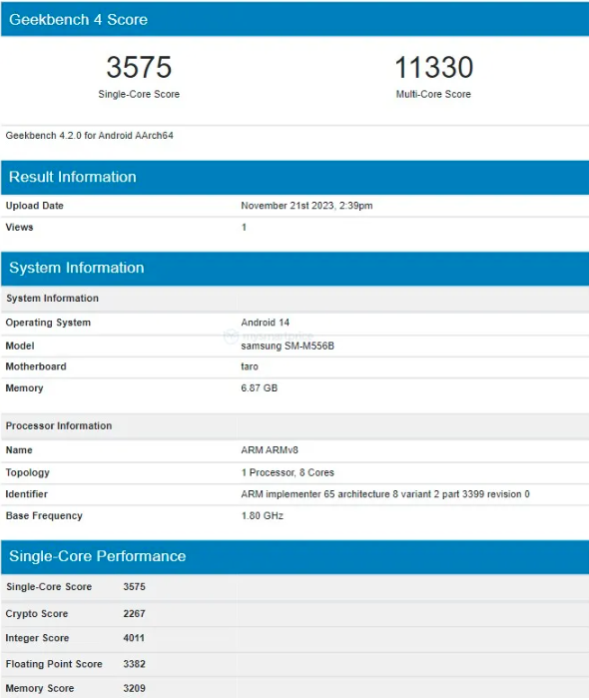Viewport: 589px width, 700px height.
Task: Select the samsung SM-M556B model value
Action: [x=288, y=346]
